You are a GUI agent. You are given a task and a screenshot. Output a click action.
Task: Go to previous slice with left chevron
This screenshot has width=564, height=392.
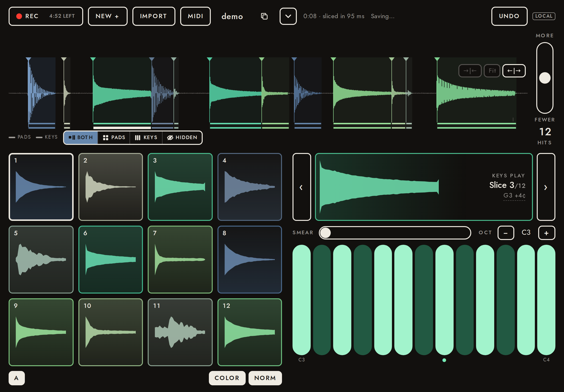(302, 187)
